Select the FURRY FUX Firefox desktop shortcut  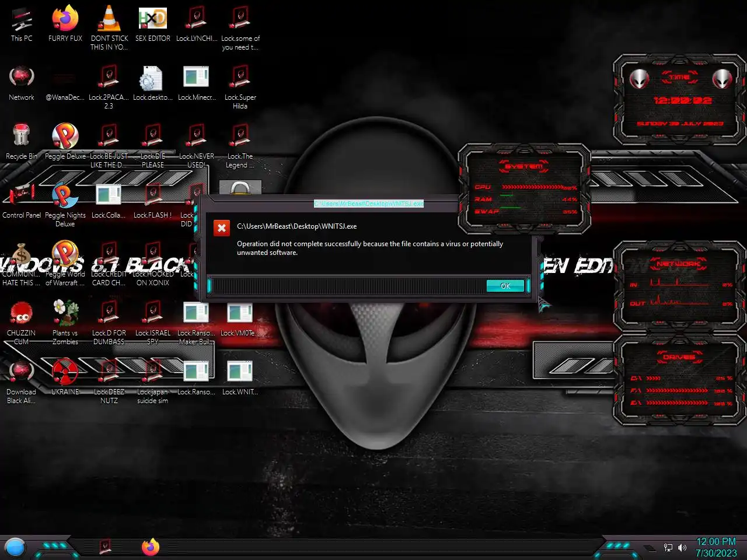point(65,24)
